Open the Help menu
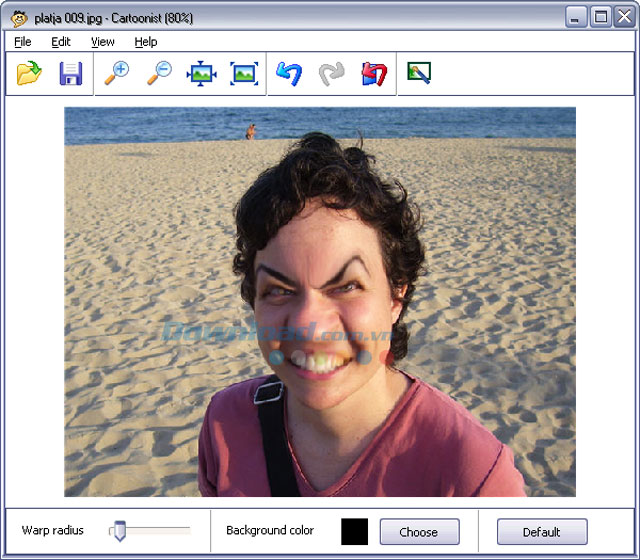This screenshot has width=640, height=560. pyautogui.click(x=146, y=42)
